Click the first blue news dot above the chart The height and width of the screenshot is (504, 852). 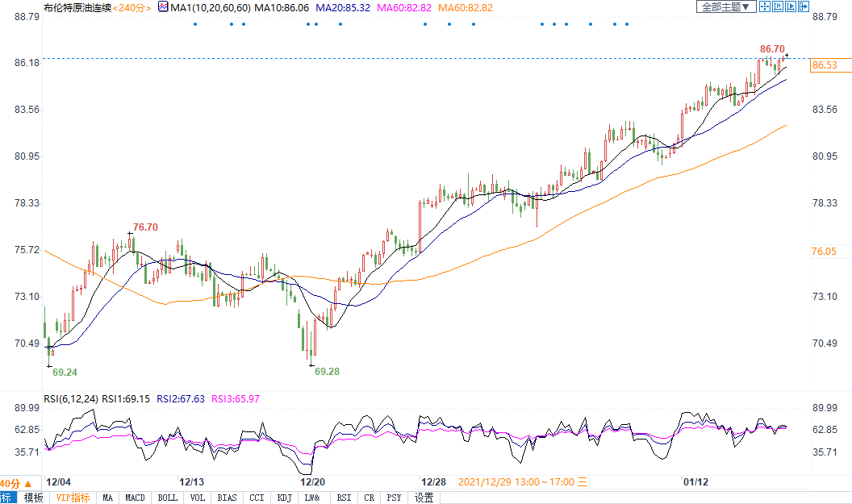195,23
